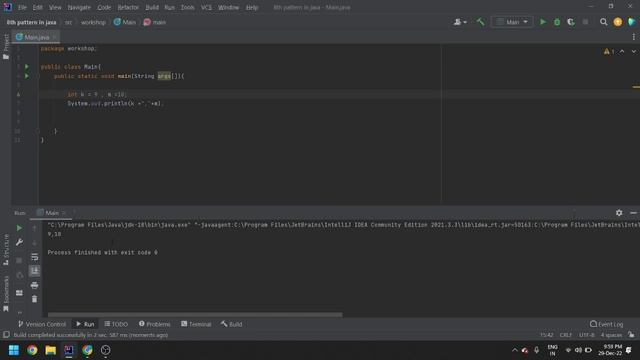Click the main method breadcrumb in the navigation bar

click(x=155, y=22)
